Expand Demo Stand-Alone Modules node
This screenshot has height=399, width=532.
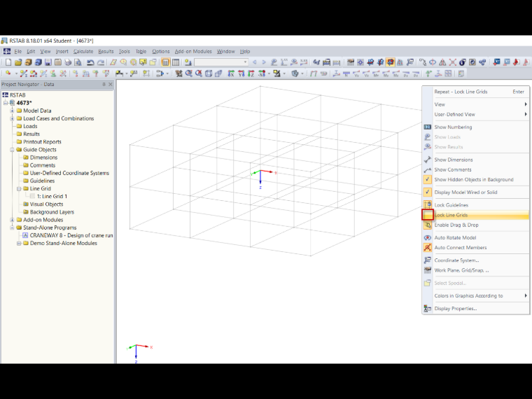pos(19,244)
